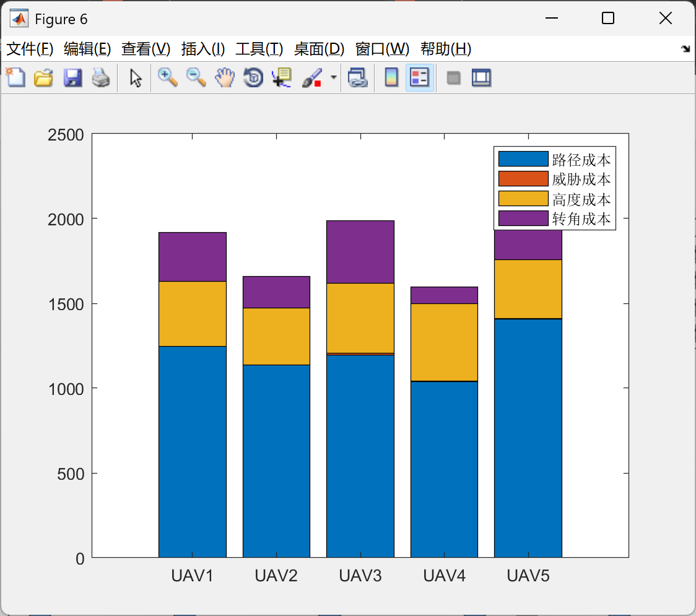
Task: Open the 帮助(H) menu
Action: pyautogui.click(x=446, y=49)
